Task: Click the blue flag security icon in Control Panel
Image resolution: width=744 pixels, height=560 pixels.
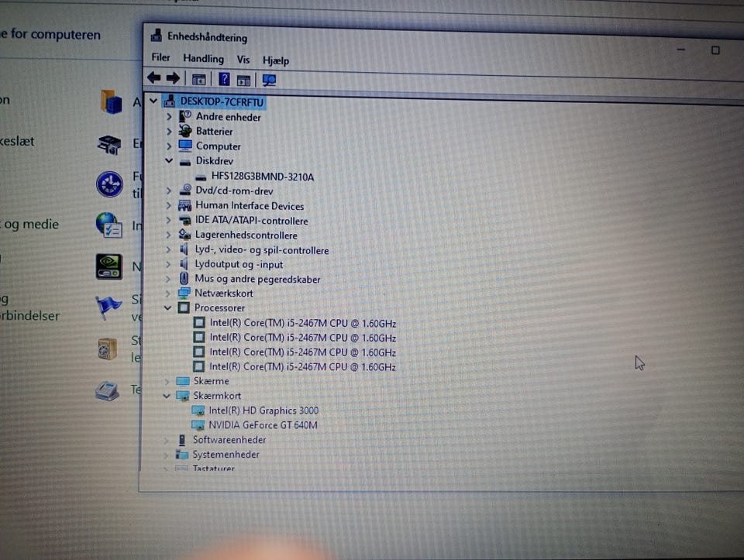Action: pyautogui.click(x=108, y=307)
